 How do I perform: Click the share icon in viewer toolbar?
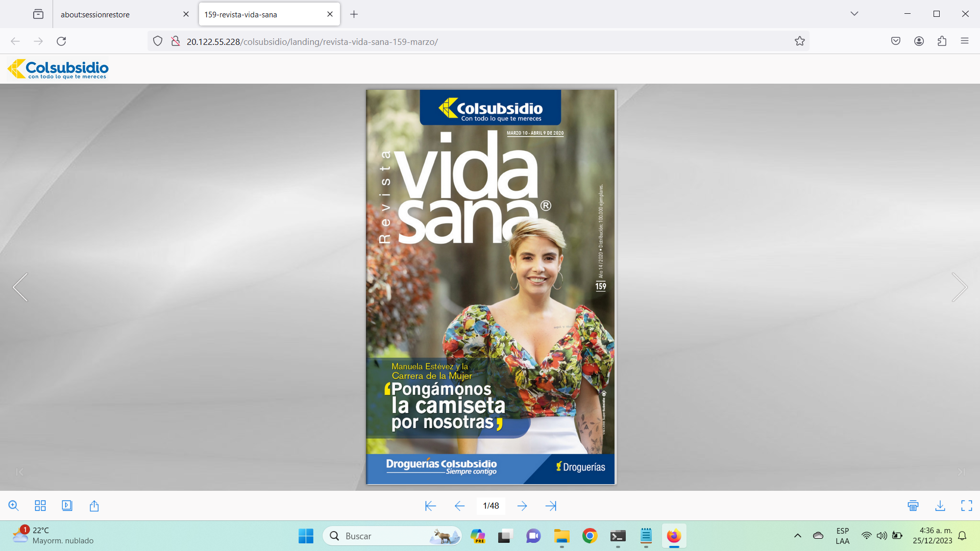point(94,506)
